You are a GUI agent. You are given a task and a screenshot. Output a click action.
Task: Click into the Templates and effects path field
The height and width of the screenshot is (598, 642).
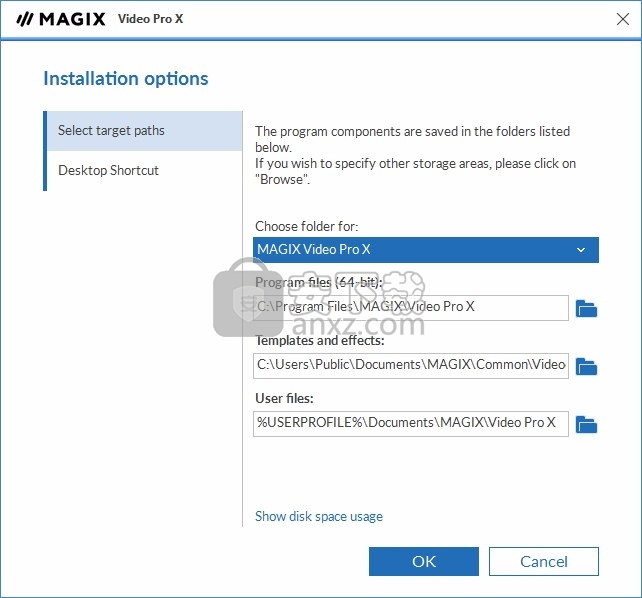tap(411, 366)
